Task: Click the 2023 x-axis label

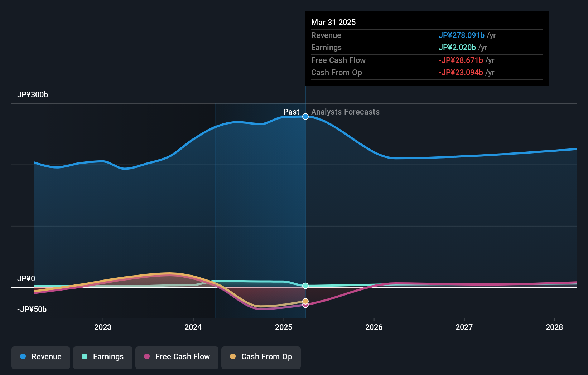Action: [103, 327]
